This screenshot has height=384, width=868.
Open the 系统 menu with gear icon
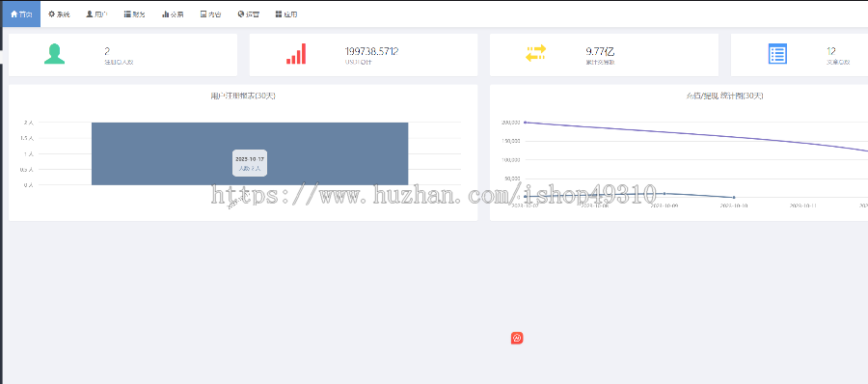pyautogui.click(x=59, y=14)
